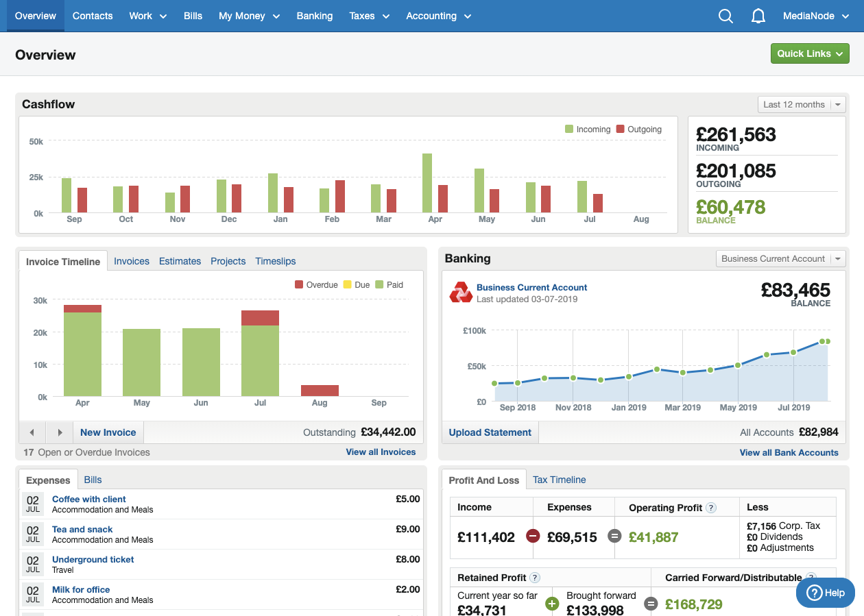Click the Operating Profit help icon

point(711,508)
